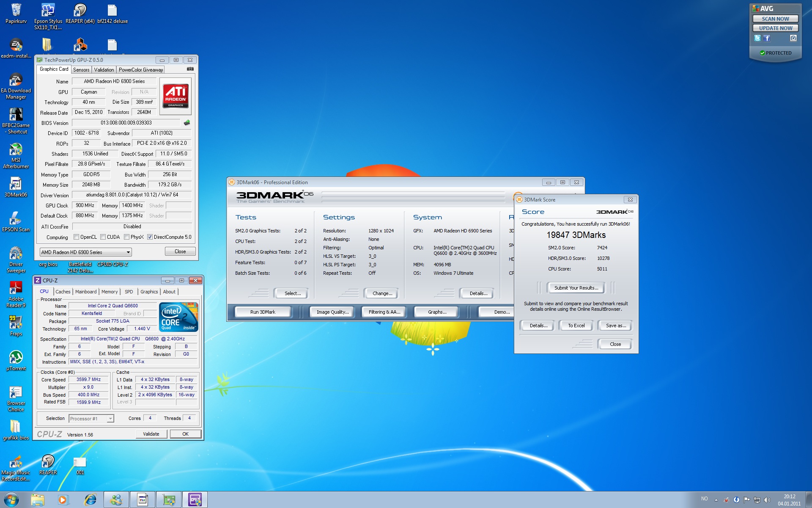Open EPSON Scan desktop icon
The image size is (812, 508).
tap(16, 222)
